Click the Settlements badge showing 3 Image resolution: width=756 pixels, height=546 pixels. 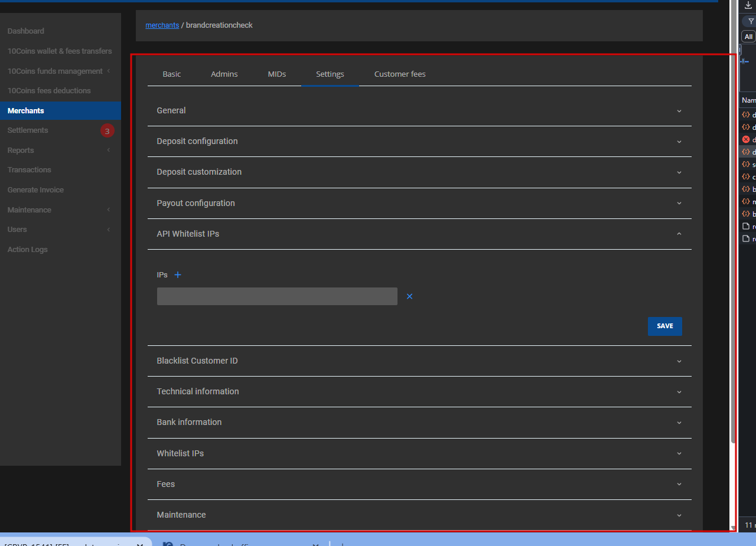tap(107, 130)
